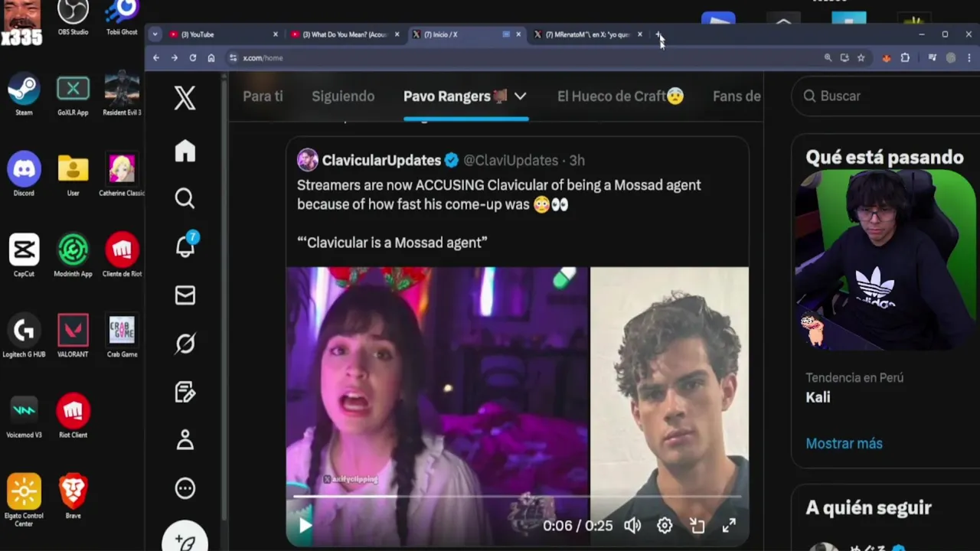Open Logitech G HUB desktop icon
This screenshot has width=980, height=551.
click(24, 337)
